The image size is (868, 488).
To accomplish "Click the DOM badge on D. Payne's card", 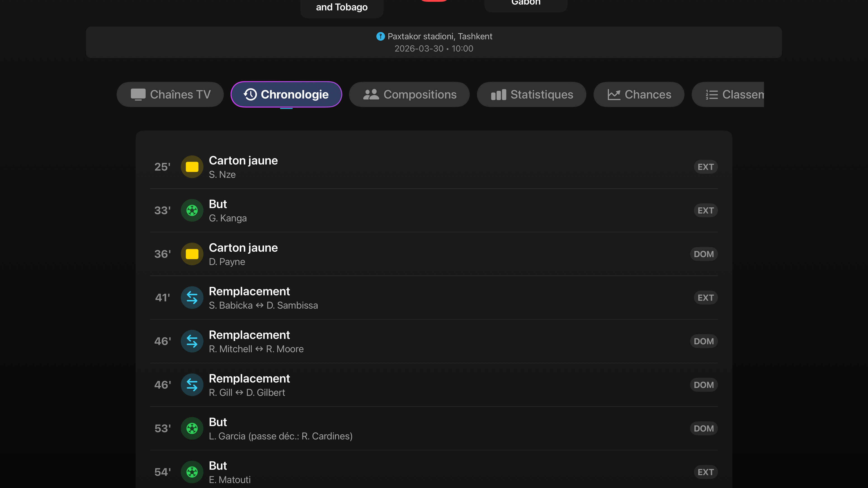I will pos(704,254).
